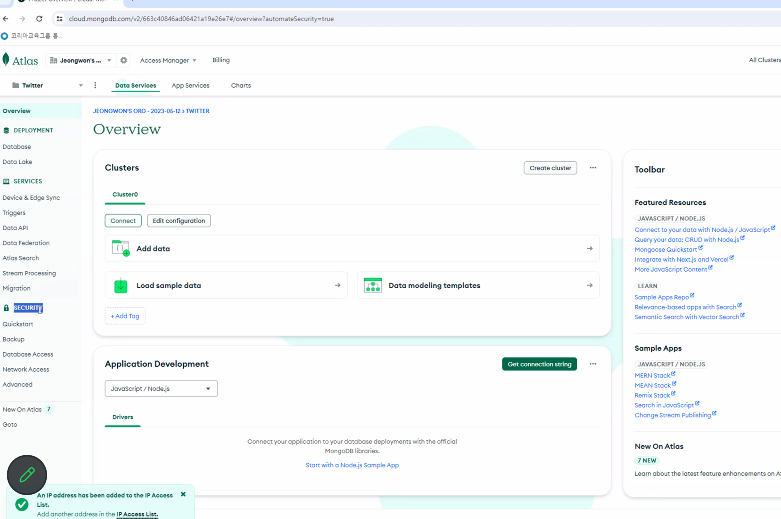This screenshot has height=519, width=781.
Task: Click the site information icon in address bar
Action: tap(59, 19)
